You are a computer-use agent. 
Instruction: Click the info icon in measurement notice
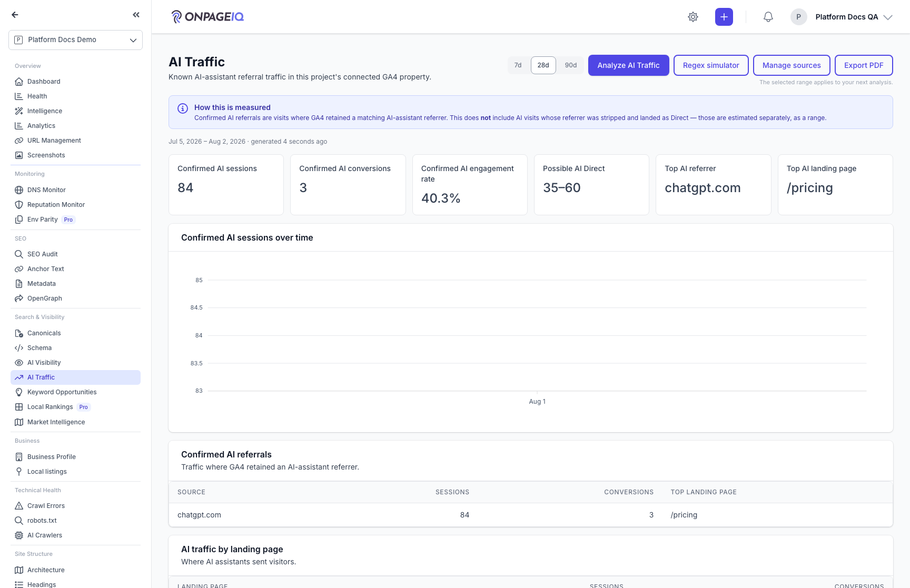click(183, 108)
